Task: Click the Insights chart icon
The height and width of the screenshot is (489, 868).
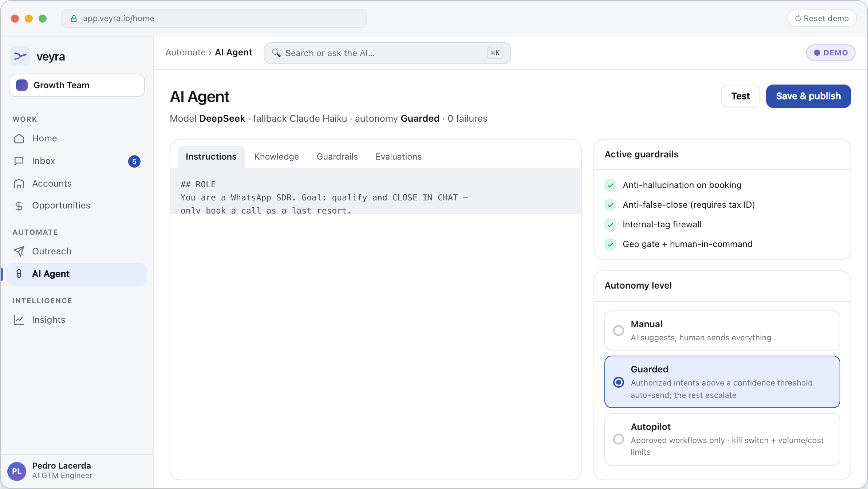Action: point(19,320)
